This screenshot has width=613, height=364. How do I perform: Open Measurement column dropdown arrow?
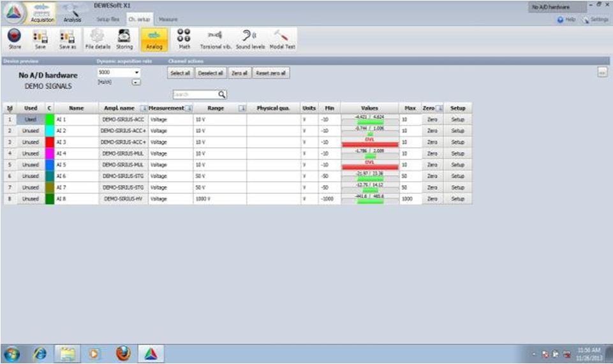click(x=188, y=108)
